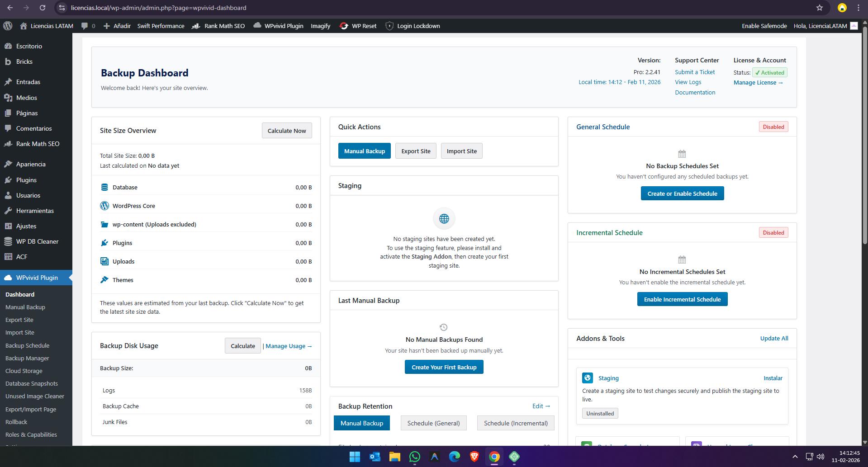Switch to Schedule (General) retention tab

click(x=434, y=423)
